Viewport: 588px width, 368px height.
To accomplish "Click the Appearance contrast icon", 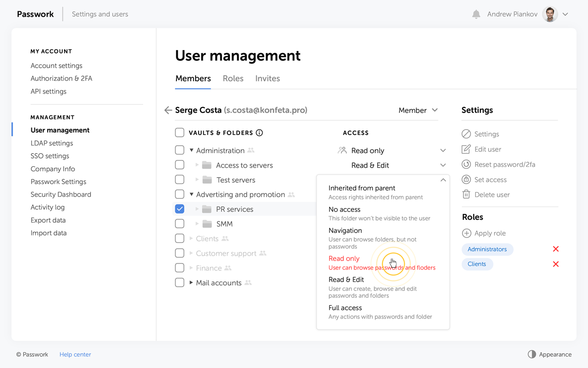I will point(532,354).
